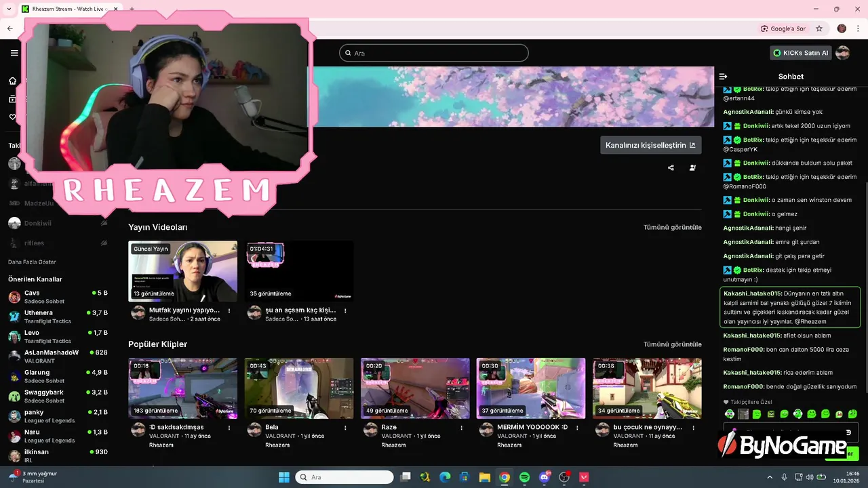Open Naru recommended channel
Image resolution: width=868 pixels, height=488 pixels.
(58, 436)
